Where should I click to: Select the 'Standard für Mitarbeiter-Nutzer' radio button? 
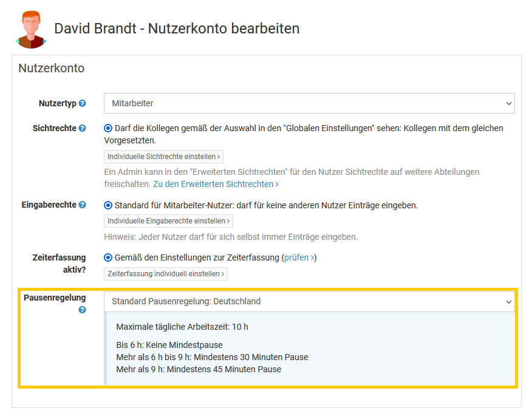(x=108, y=205)
